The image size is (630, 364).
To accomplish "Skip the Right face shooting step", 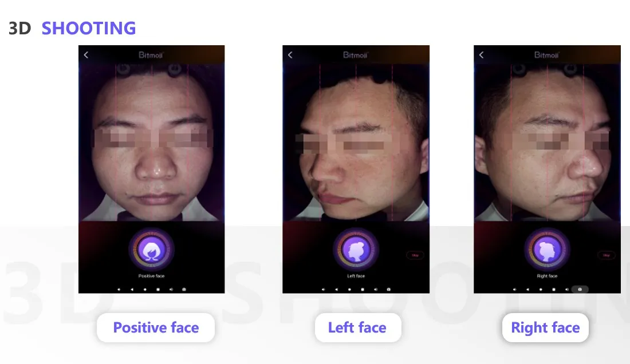I will (607, 255).
